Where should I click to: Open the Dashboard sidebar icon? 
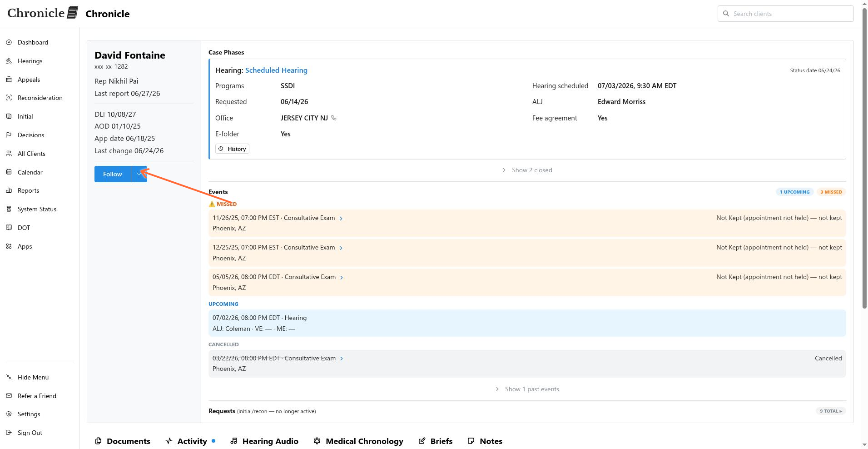point(9,42)
